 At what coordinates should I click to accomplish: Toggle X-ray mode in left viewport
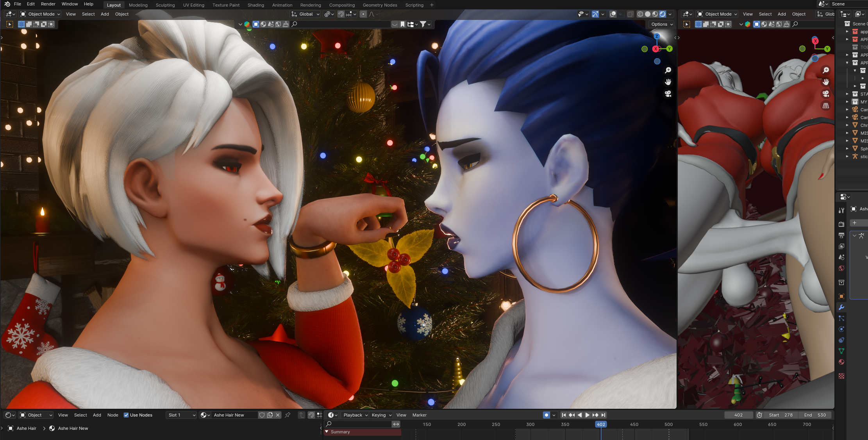click(630, 14)
